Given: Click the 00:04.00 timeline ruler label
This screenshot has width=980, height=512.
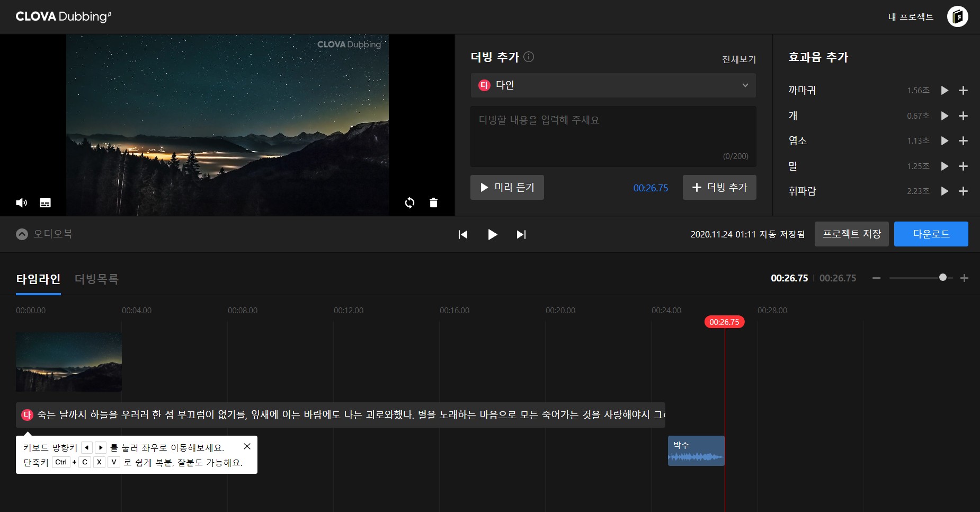Looking at the screenshot, I should (137, 311).
